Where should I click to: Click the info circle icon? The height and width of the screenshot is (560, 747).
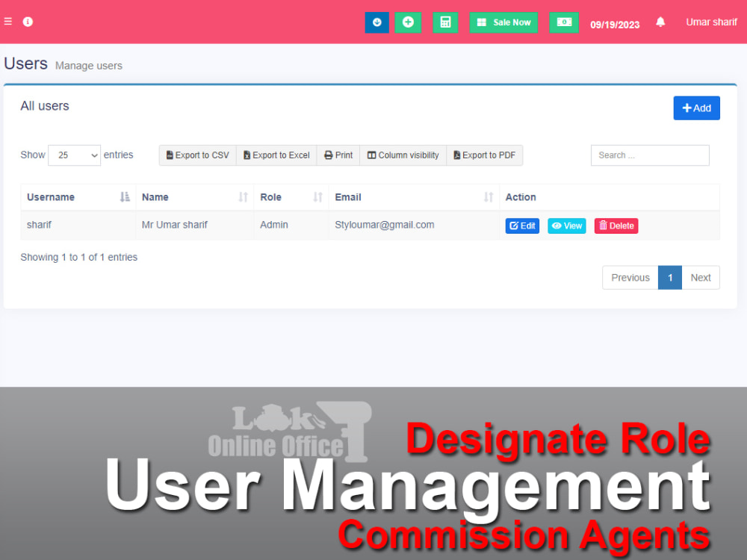pyautogui.click(x=28, y=22)
